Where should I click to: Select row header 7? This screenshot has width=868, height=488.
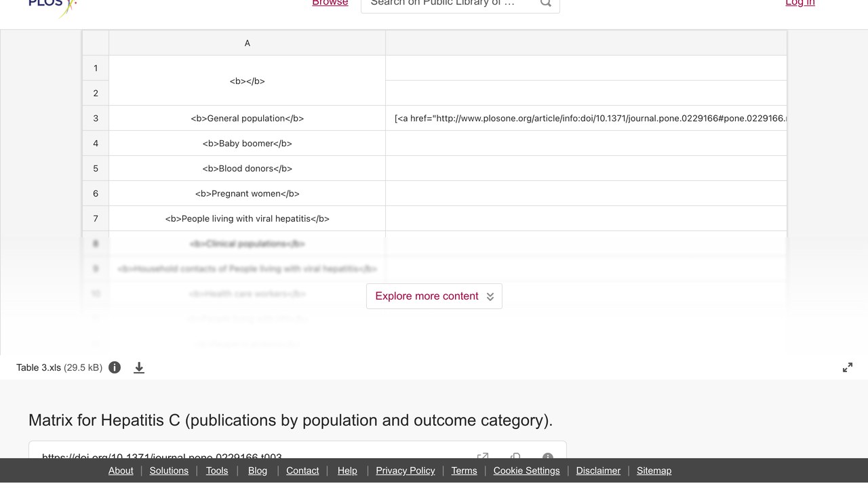pos(96,218)
